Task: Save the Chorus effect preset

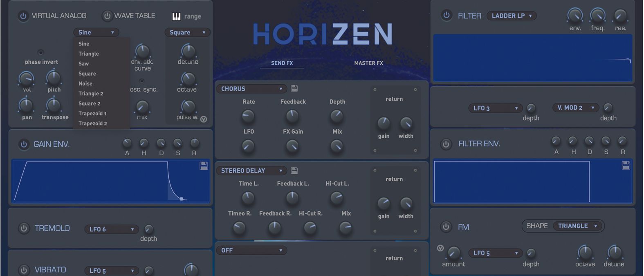Action: pos(294,88)
